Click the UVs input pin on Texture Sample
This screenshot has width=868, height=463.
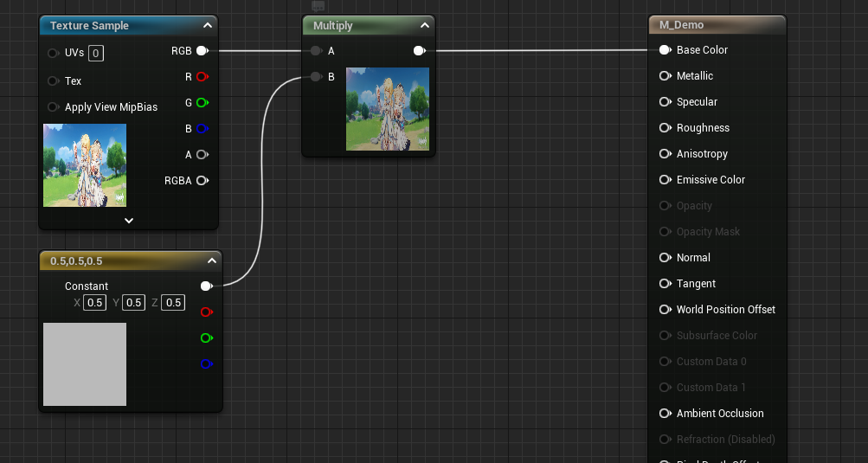[54, 53]
